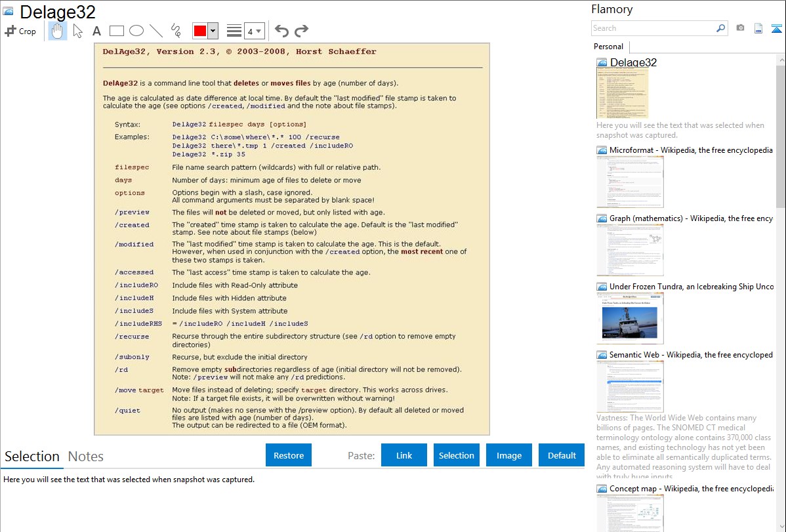Pick the ellipse drawing tool
This screenshot has width=786, height=532.
[x=136, y=31]
